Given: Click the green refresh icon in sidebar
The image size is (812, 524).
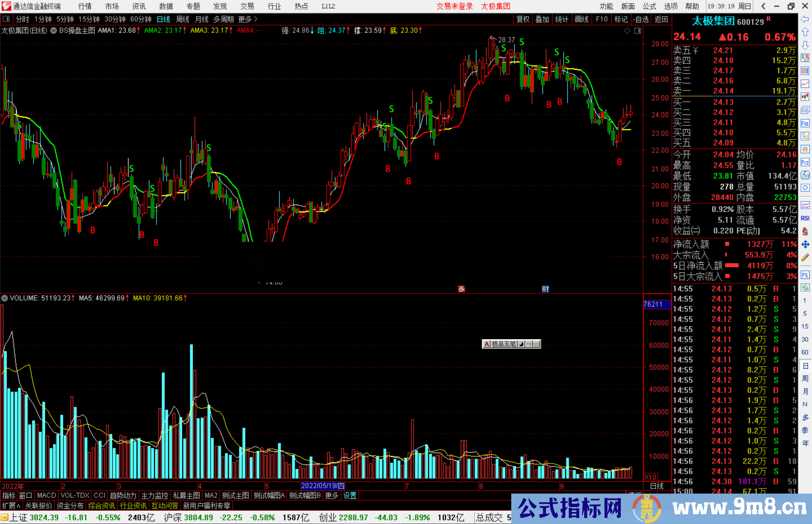Looking at the screenshot, I should pos(805,288).
